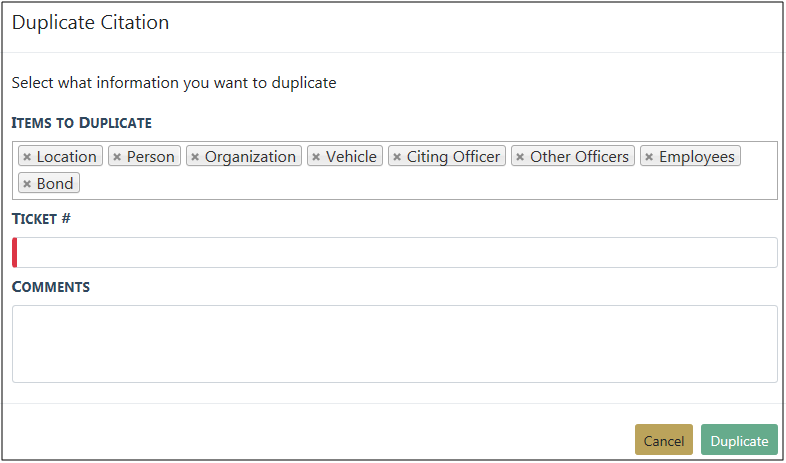Click the Duplicate button
This screenshot has width=786, height=463.
point(739,441)
